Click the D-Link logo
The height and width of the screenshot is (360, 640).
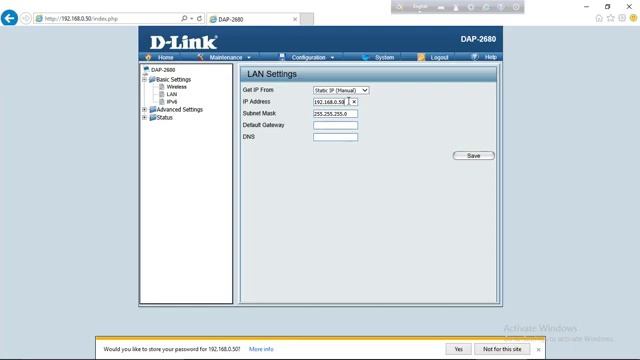183,42
